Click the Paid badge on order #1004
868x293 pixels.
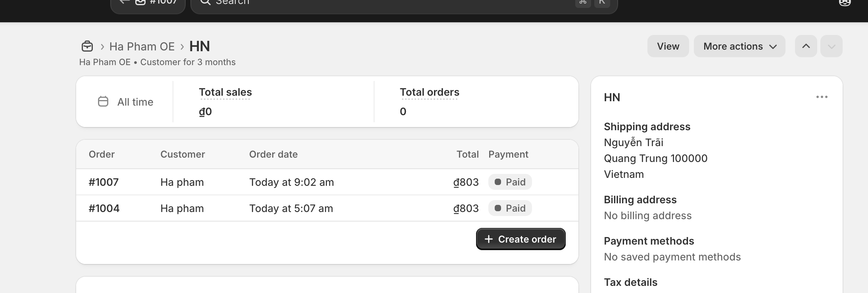[x=510, y=208]
